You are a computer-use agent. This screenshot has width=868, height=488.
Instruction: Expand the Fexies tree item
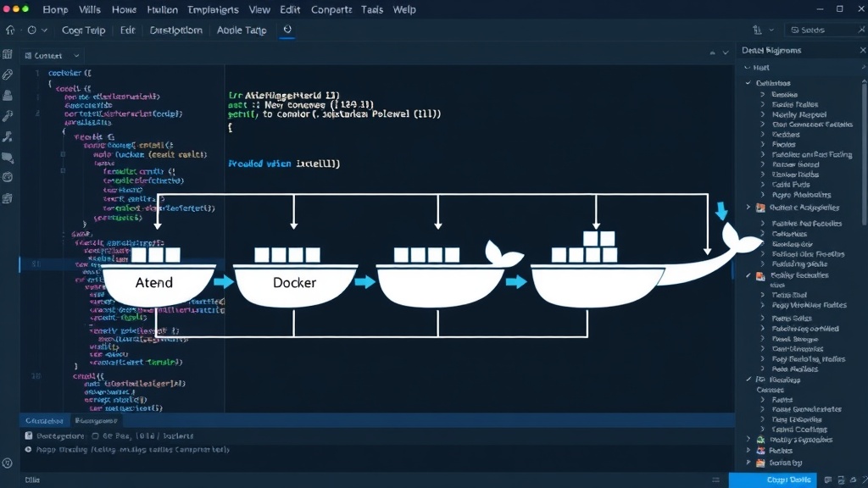[763, 144]
